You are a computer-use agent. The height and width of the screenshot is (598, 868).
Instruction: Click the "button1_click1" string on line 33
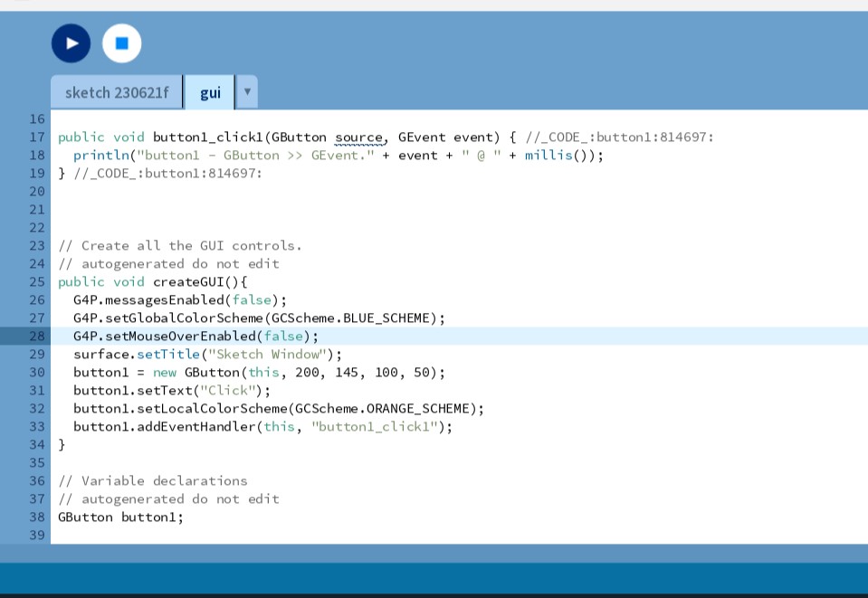[374, 426]
